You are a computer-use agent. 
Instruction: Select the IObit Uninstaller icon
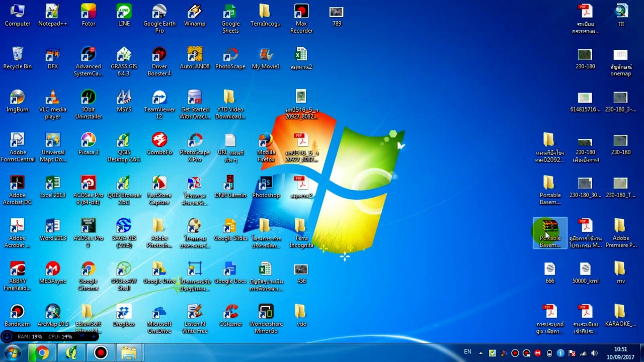(89, 105)
